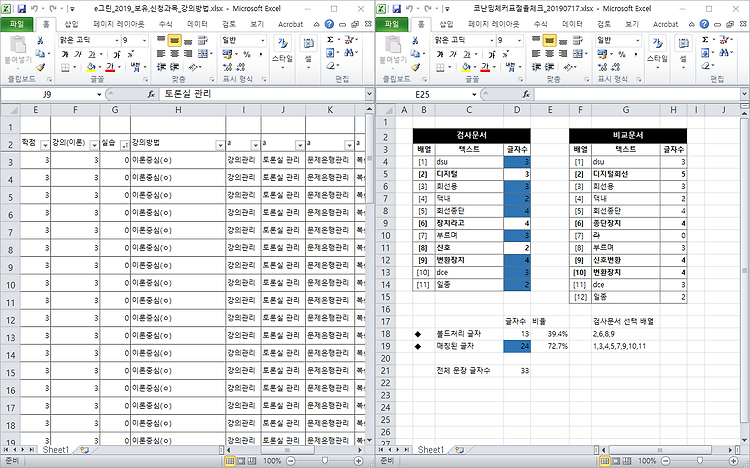This screenshot has height=468, width=750.
Task: Click Format Painter in e그린 workbook
Action: point(40,67)
